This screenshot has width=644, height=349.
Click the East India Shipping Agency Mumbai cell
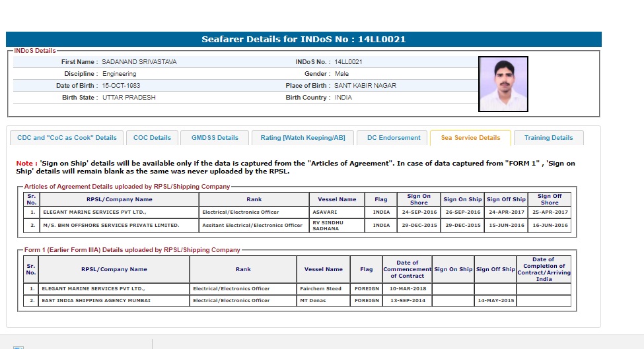coord(96,300)
